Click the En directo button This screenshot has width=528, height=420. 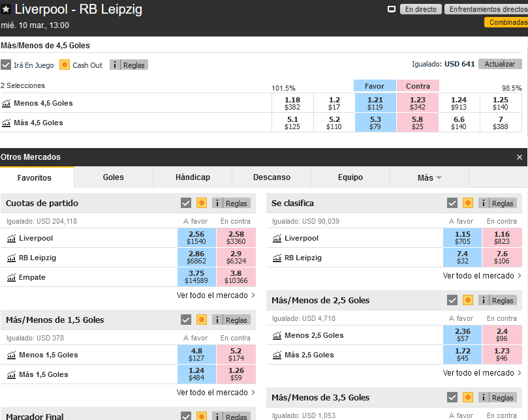[421, 9]
